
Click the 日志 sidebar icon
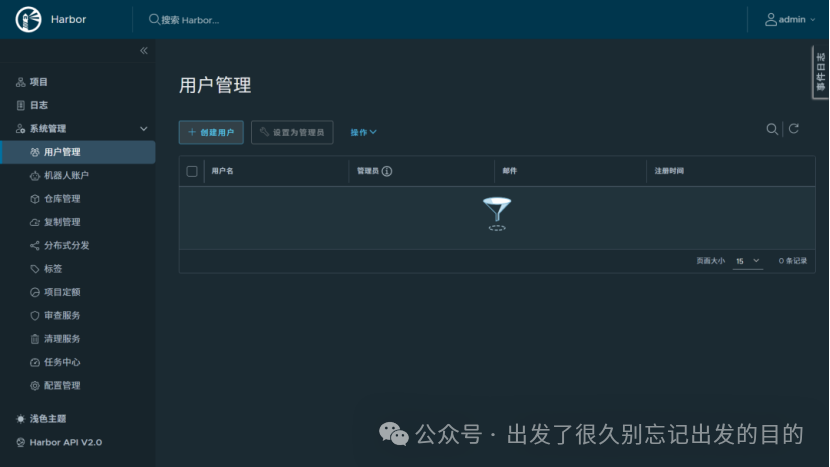coord(21,105)
